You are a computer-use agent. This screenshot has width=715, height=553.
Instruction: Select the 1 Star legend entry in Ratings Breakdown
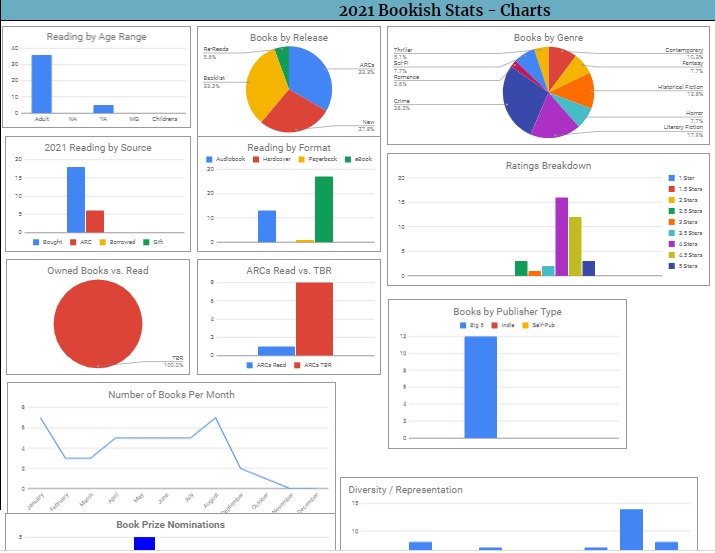point(672,178)
